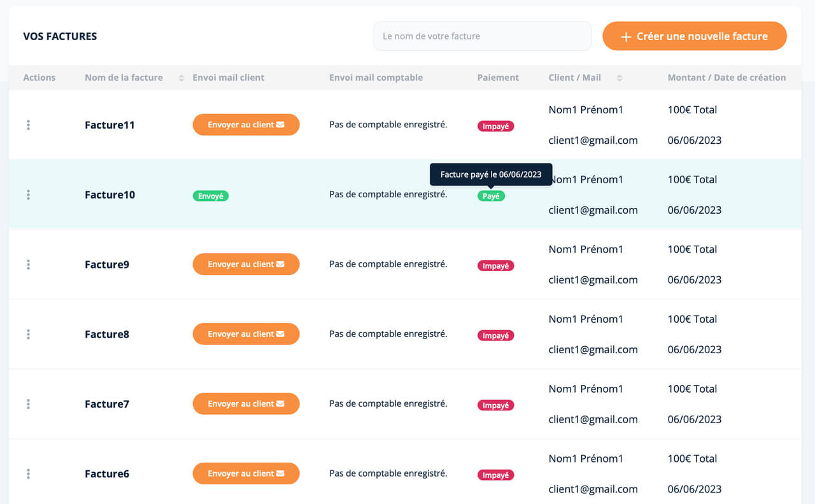Select the Impayé badge on Facture7
This screenshot has width=815, height=504.
point(495,405)
